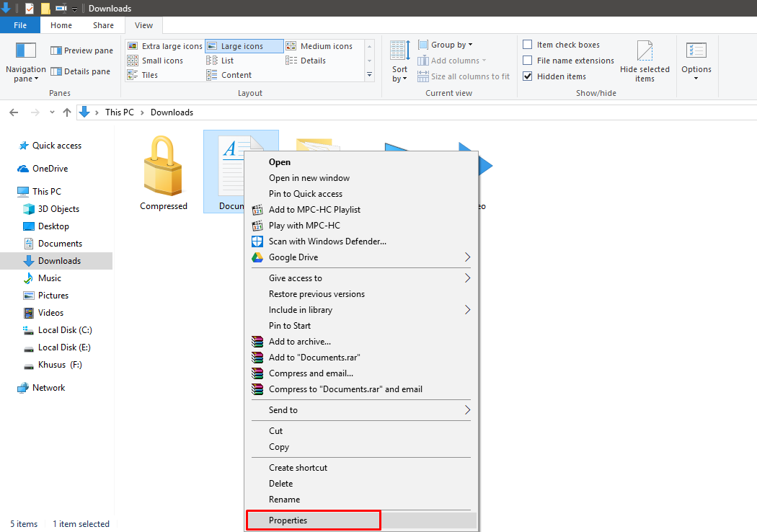Open Pictures folder in sidebar
The height and width of the screenshot is (532, 757).
tap(53, 296)
